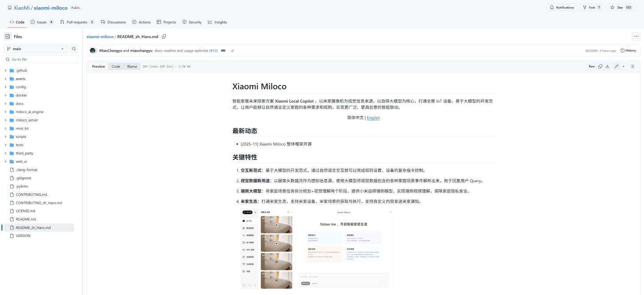Switch to the Blame tab

(x=132, y=66)
